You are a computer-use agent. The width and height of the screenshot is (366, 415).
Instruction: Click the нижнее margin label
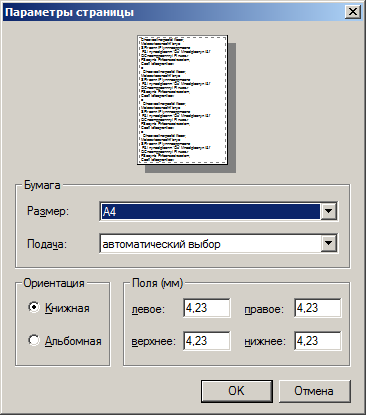click(x=265, y=342)
